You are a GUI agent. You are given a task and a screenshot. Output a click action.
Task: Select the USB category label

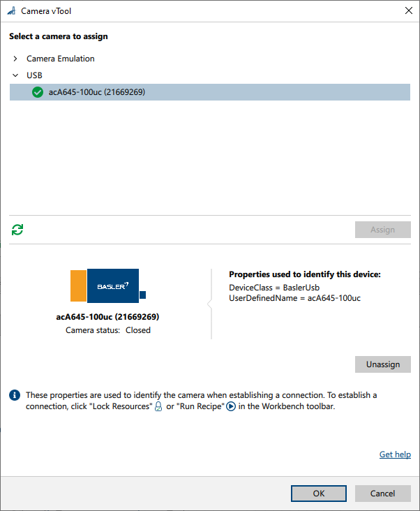click(x=34, y=75)
